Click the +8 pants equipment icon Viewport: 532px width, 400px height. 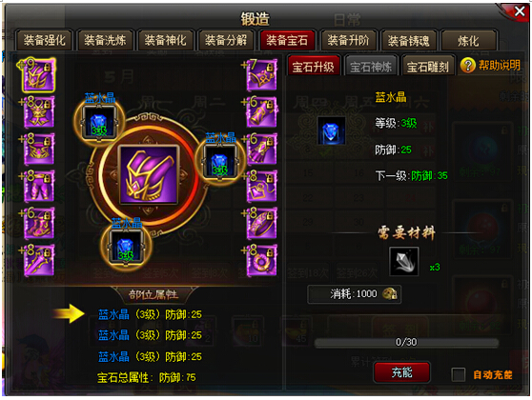pos(39,187)
